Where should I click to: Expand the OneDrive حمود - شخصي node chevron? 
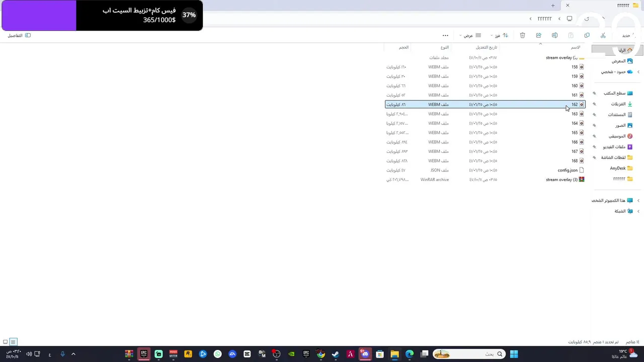pos(638,72)
